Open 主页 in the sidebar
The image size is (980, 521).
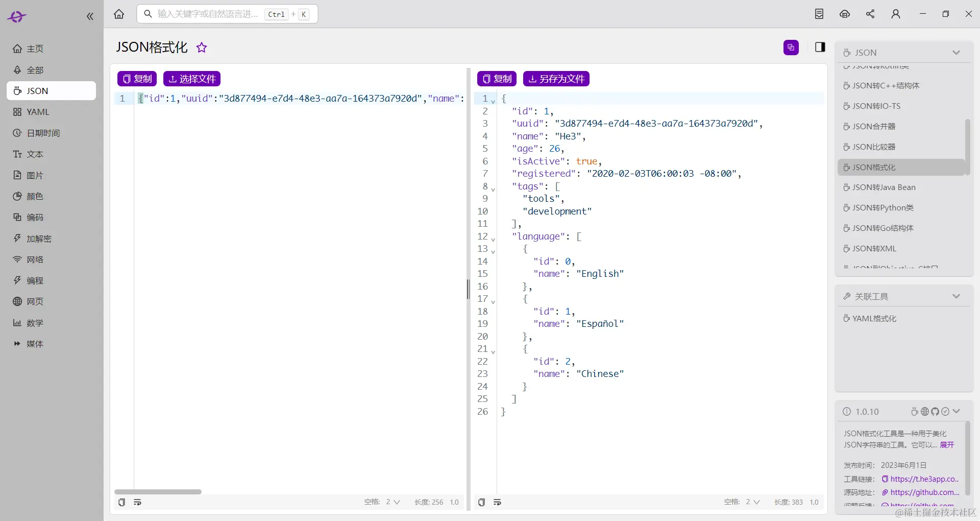pyautogui.click(x=51, y=49)
